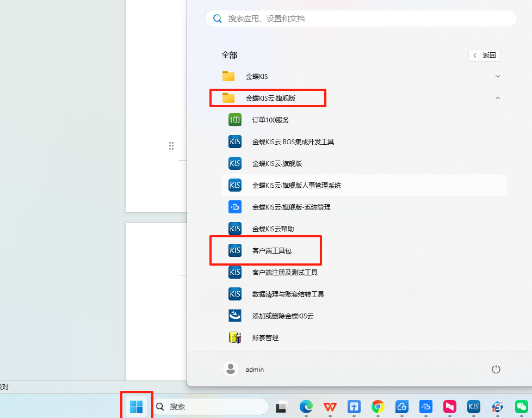
Task: Click 金蝶KIS云·旗舰版人事管理系统 text
Action: (x=296, y=185)
